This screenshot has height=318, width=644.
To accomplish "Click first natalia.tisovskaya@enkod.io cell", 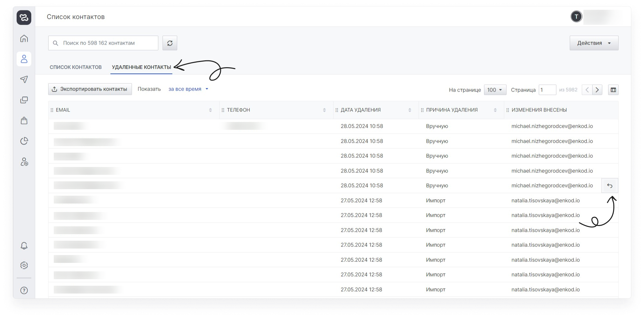I will 545,201.
